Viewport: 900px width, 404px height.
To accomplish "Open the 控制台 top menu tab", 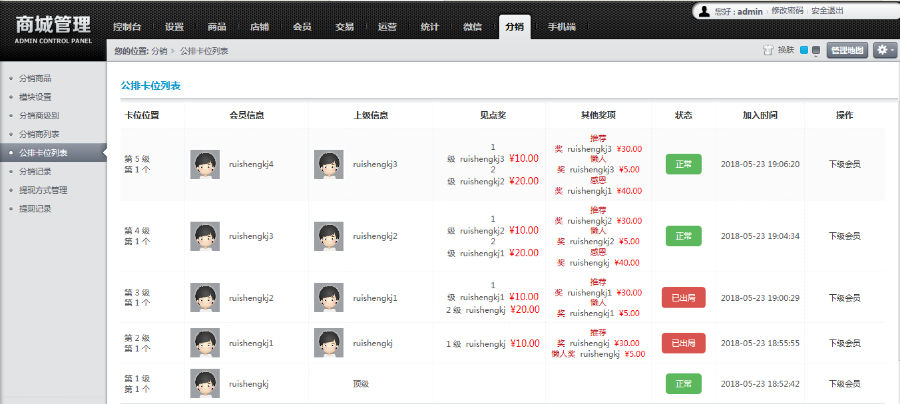I will pyautogui.click(x=127, y=27).
